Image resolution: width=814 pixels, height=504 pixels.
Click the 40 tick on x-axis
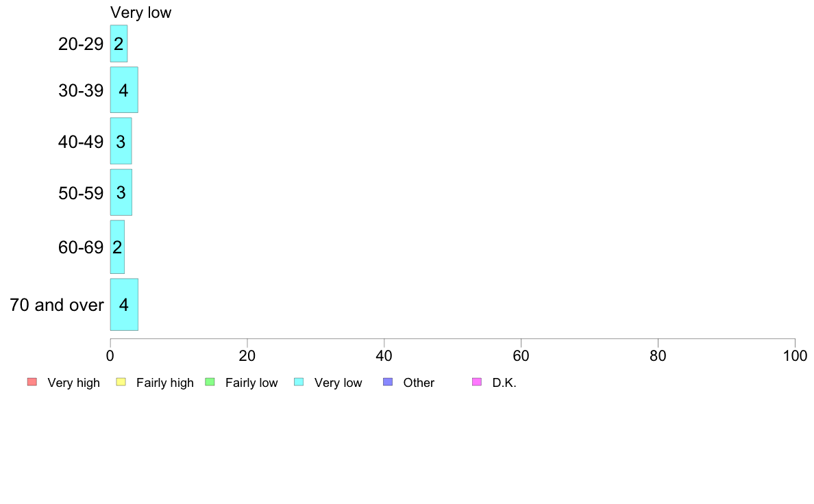pyautogui.click(x=384, y=355)
